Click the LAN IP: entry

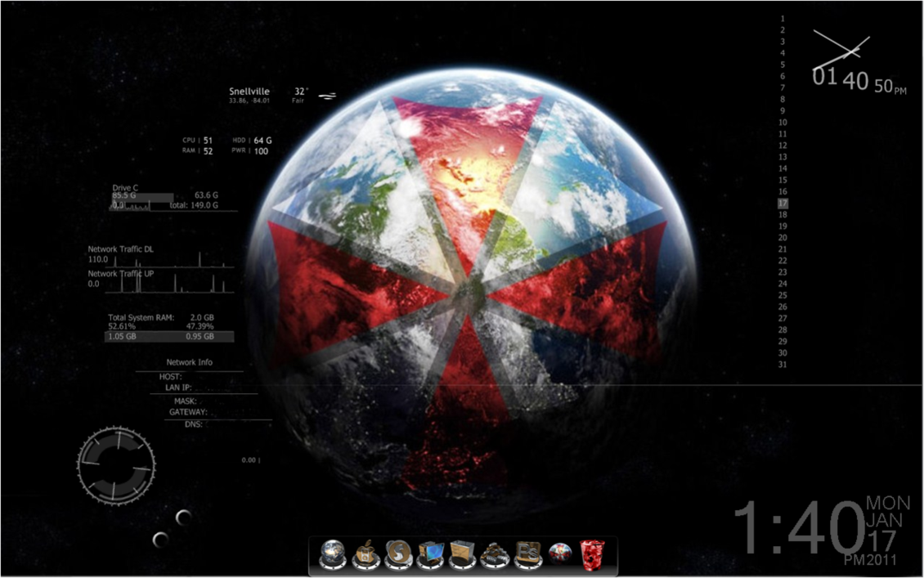178,388
